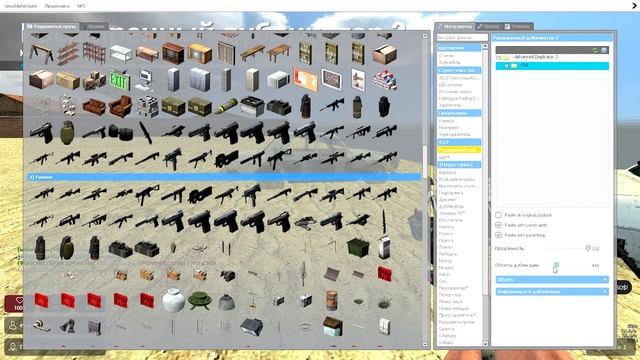
Task: Adjust the duplication area slider
Action: [556, 265]
